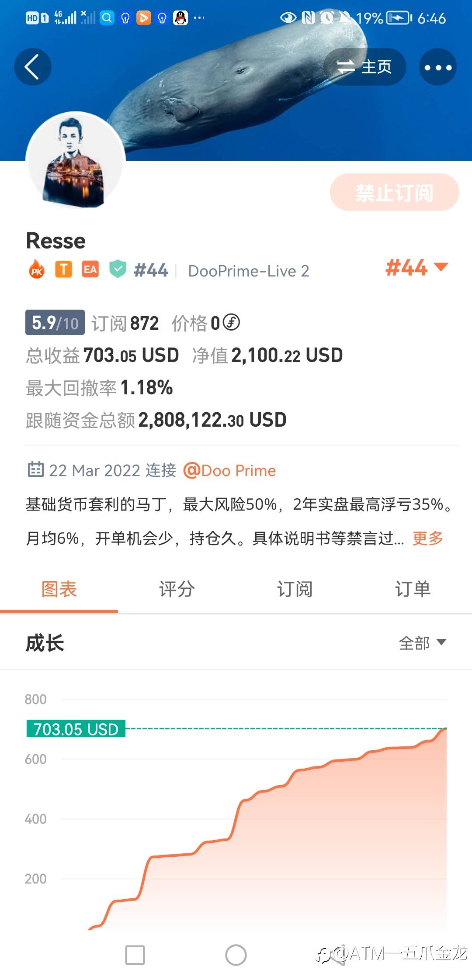Switch to the 评分 tab

(x=177, y=589)
